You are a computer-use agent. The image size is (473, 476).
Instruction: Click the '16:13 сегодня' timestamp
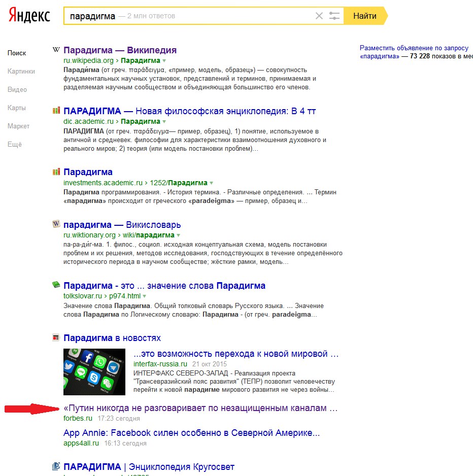point(125,444)
